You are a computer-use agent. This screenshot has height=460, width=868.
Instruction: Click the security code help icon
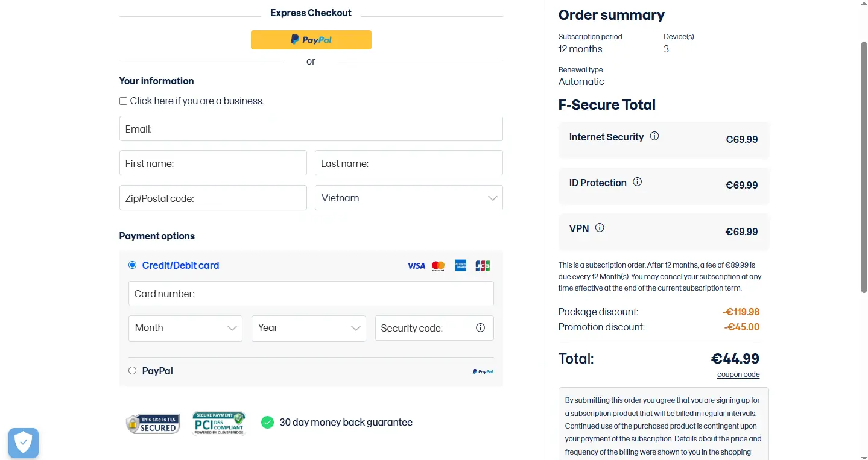tap(480, 328)
